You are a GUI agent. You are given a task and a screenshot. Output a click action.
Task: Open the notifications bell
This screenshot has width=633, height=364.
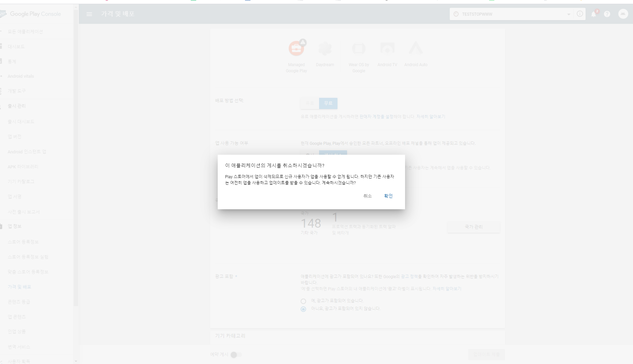point(594,14)
